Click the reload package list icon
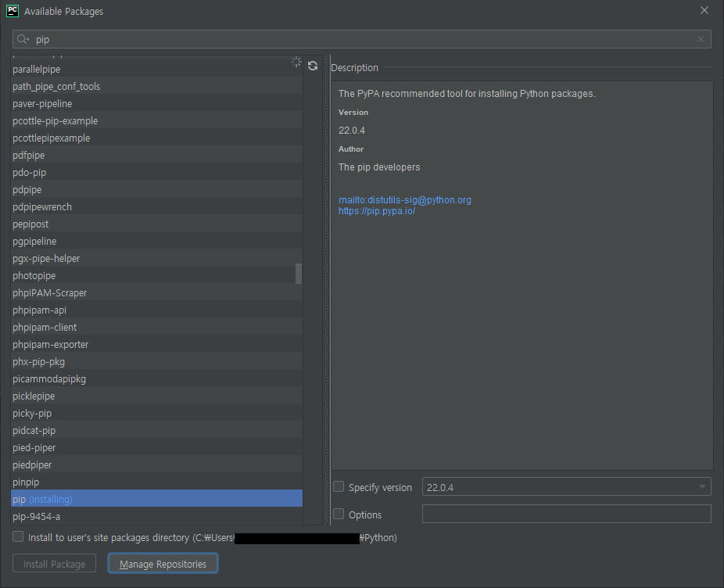 pyautogui.click(x=313, y=66)
